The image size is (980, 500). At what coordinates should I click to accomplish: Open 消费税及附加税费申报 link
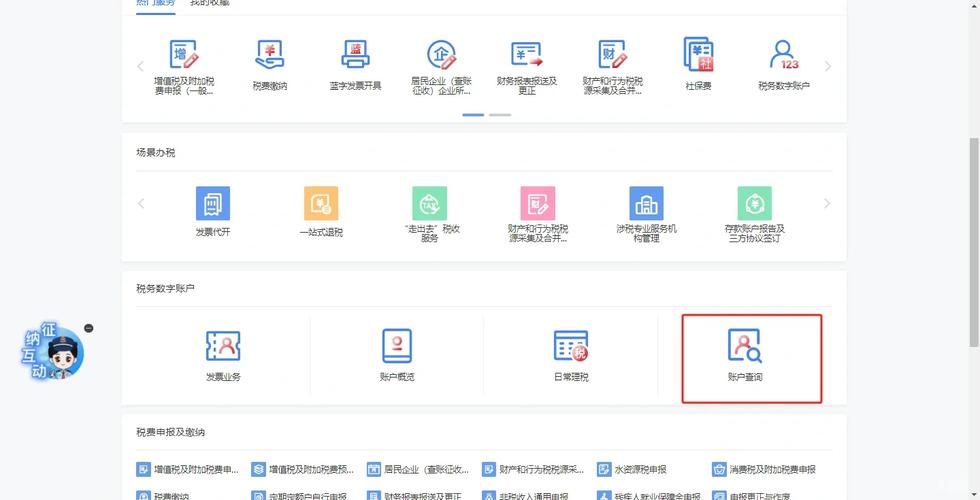tap(764, 469)
